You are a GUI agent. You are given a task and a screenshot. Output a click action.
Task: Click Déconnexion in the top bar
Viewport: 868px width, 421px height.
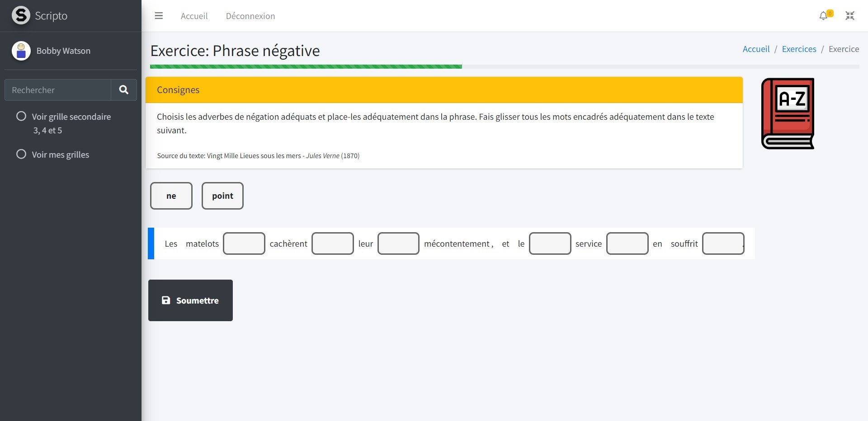coord(250,16)
